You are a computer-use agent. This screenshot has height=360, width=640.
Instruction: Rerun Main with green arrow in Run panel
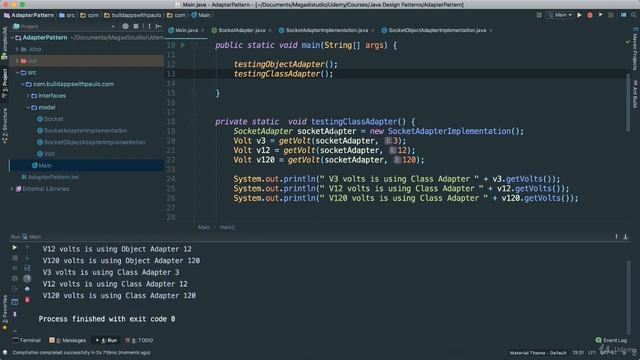coord(14,247)
